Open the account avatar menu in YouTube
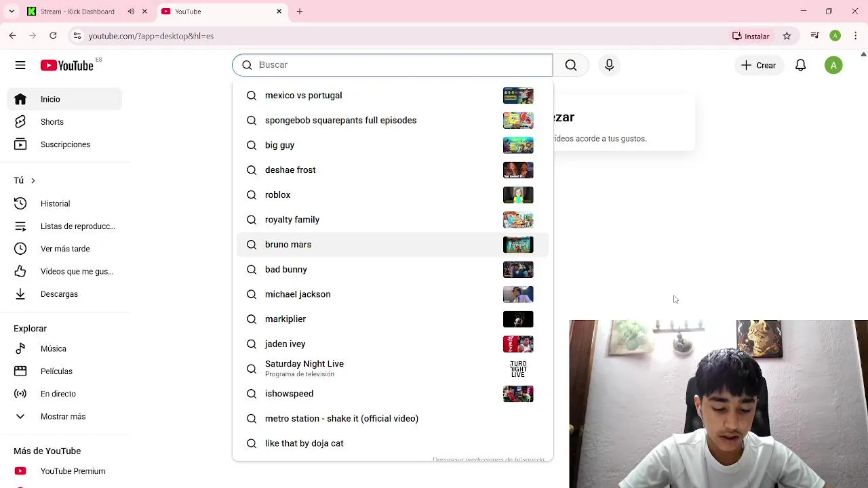The height and width of the screenshot is (488, 868). click(833, 65)
